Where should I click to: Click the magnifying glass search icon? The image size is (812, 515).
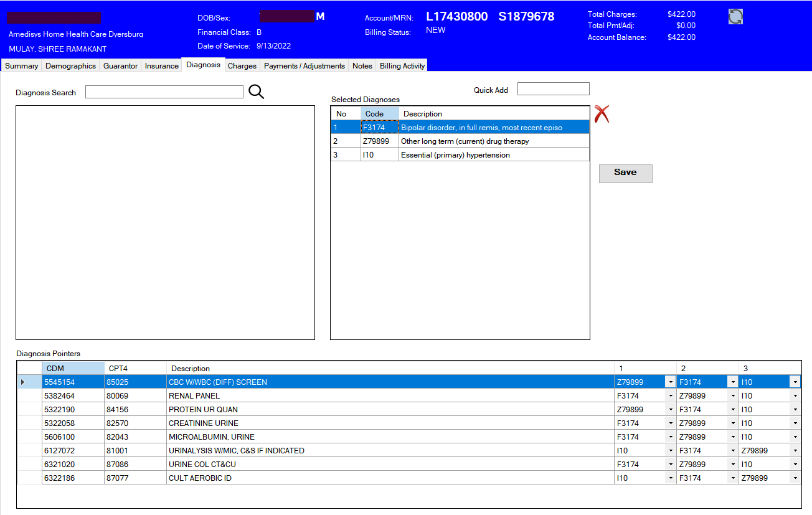point(256,92)
